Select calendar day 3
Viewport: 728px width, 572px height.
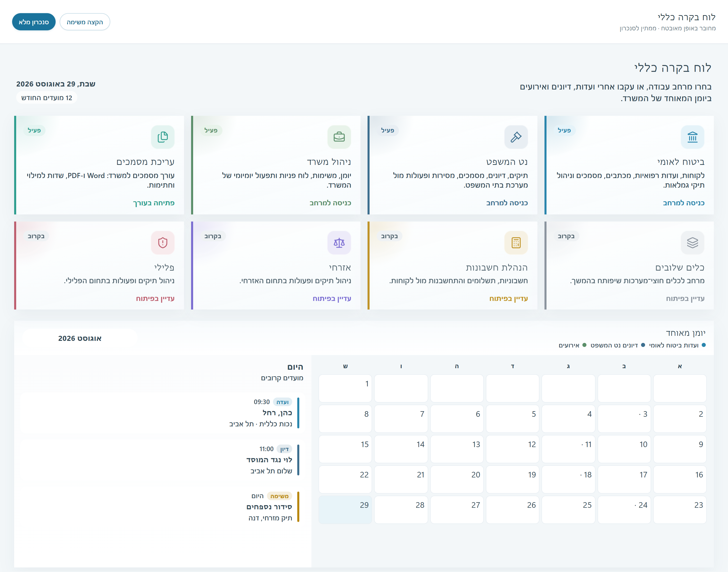[624, 419]
